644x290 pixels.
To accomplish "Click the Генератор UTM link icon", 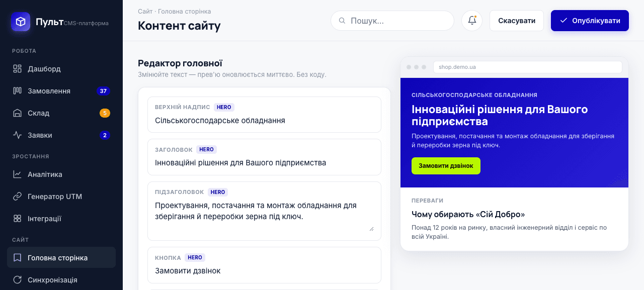I will pos(17,197).
